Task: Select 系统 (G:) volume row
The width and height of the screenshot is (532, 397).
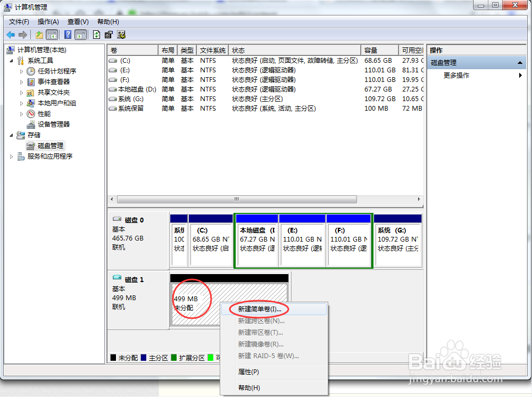Action: (265, 99)
